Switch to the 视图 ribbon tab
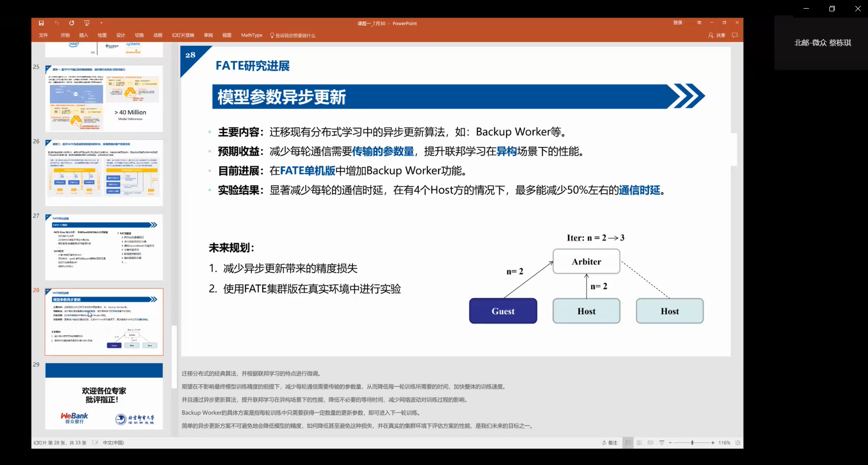This screenshot has width=868, height=465. point(227,35)
